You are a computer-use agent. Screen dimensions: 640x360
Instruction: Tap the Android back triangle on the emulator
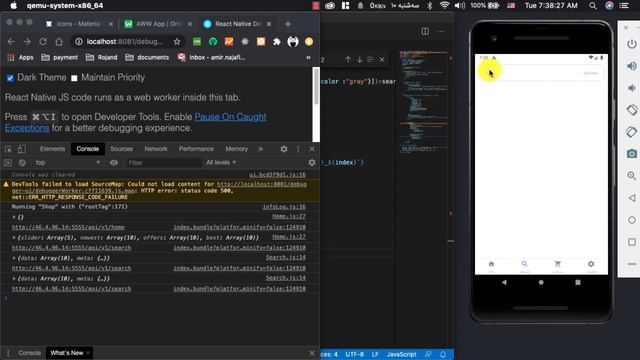(x=504, y=282)
